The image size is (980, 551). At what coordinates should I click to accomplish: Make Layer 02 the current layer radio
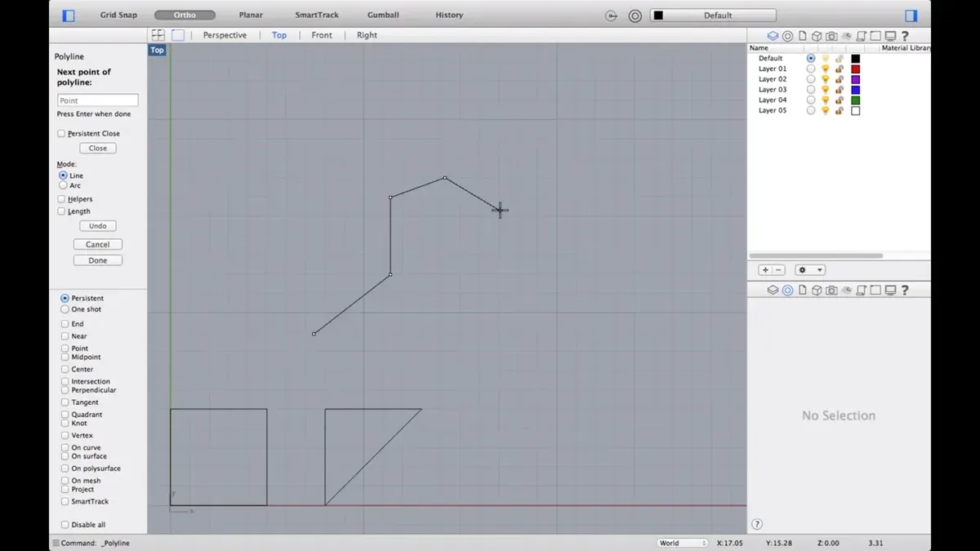click(x=810, y=79)
